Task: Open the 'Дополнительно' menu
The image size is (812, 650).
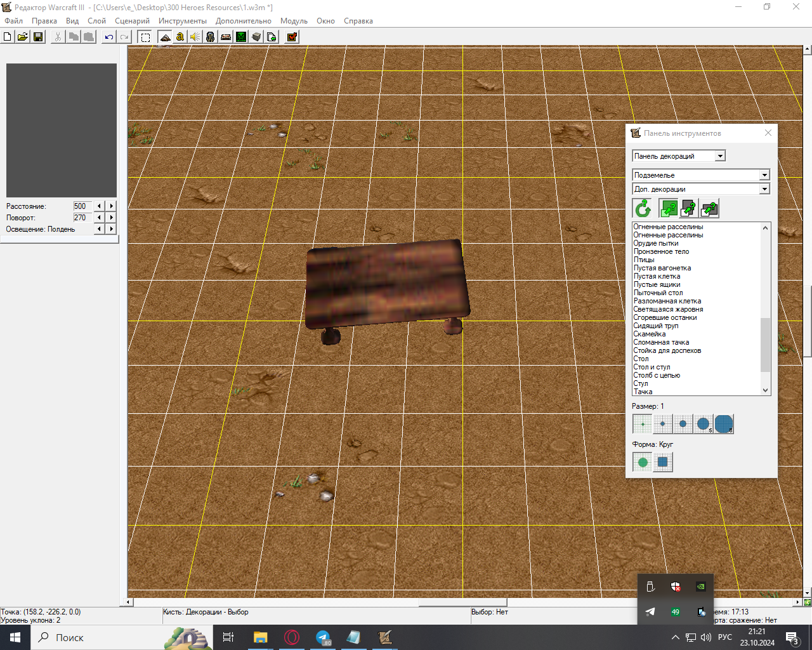Action: coord(244,21)
